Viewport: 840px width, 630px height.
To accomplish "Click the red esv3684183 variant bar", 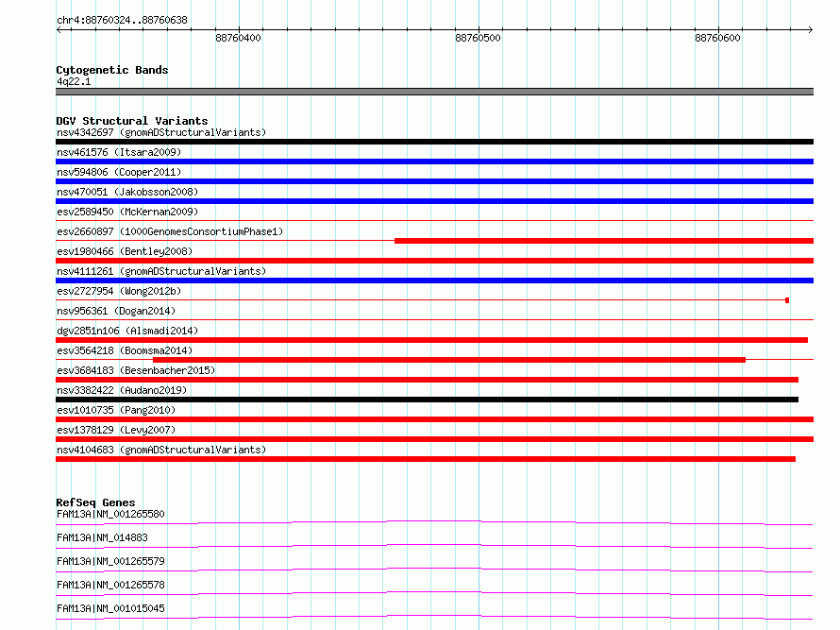I will 427,380.
